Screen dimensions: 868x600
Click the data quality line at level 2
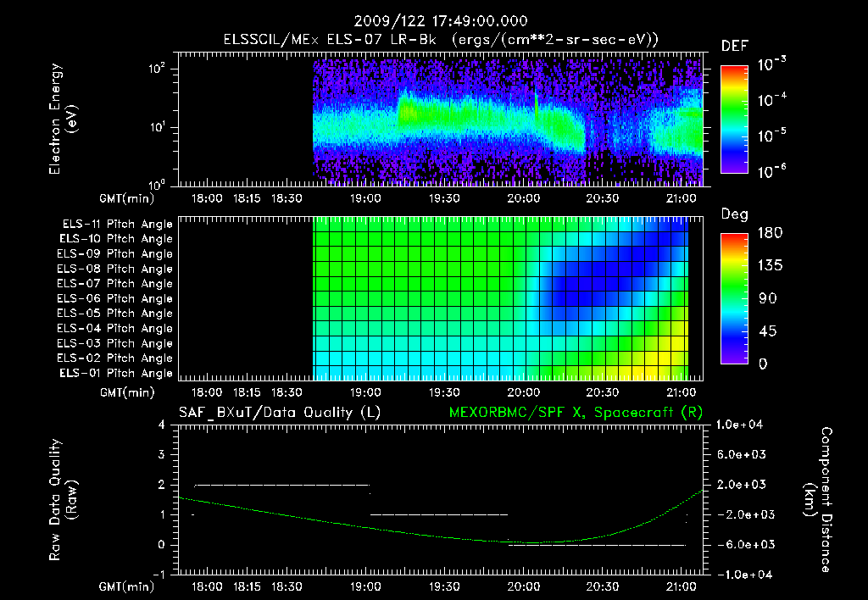tap(282, 485)
